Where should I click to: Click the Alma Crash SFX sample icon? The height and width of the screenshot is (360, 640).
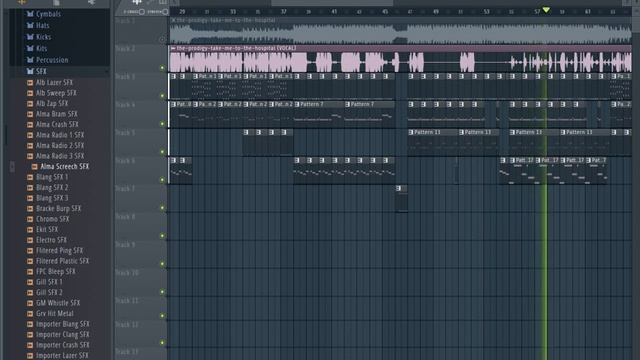tap(30, 124)
